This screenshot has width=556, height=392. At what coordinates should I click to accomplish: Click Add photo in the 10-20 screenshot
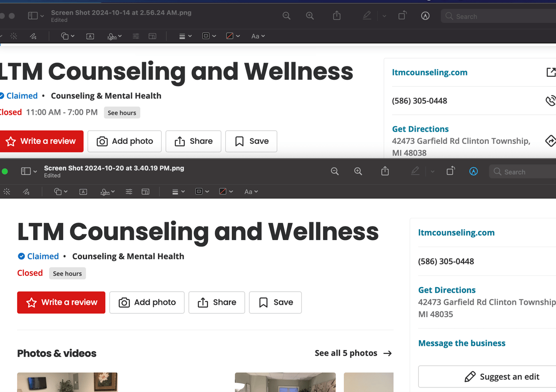tap(147, 302)
